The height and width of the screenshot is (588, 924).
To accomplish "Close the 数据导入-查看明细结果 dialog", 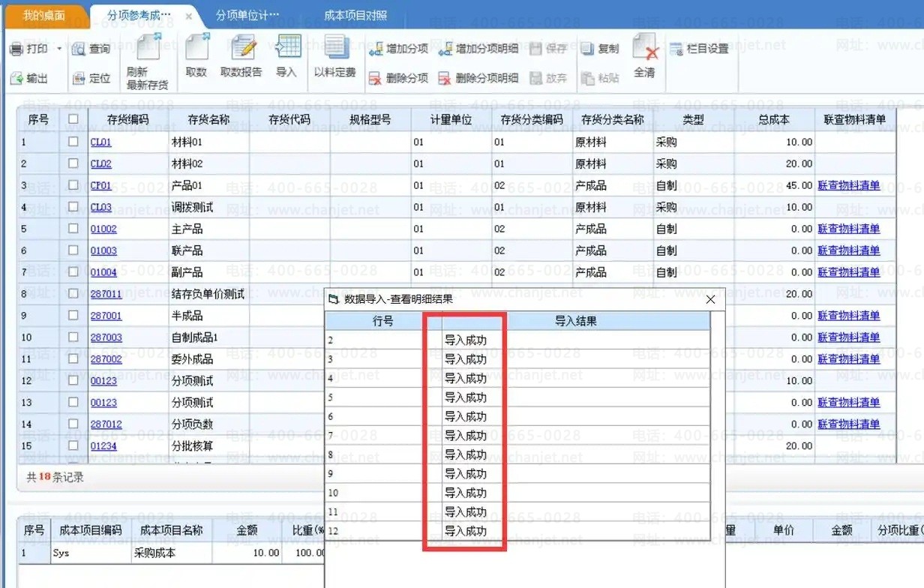I will 710,299.
